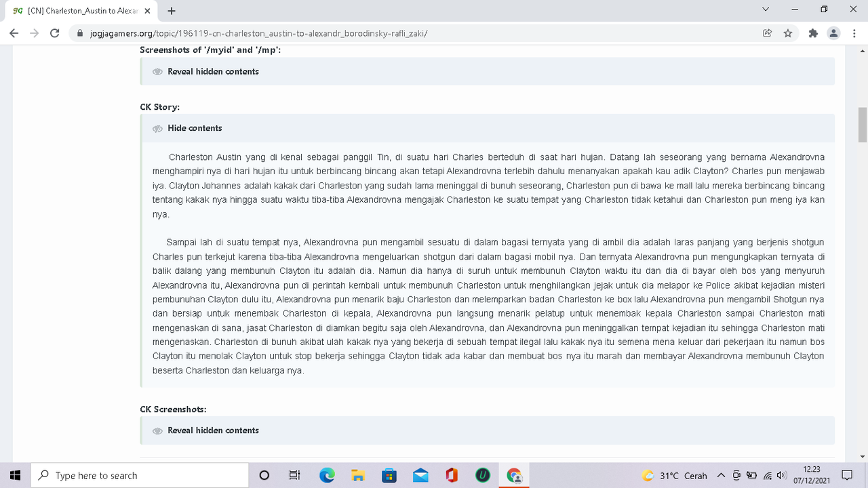The width and height of the screenshot is (868, 488).
Task: Open the Windows Start menu
Action: (16, 475)
